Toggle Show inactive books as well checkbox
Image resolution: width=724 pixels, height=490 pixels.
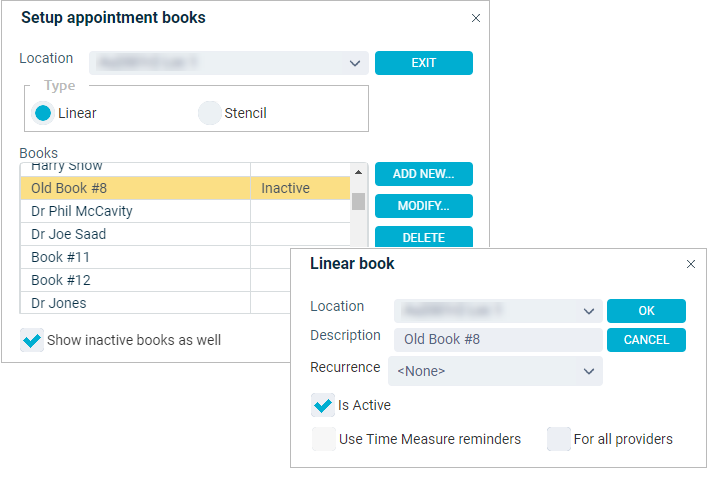[32, 340]
